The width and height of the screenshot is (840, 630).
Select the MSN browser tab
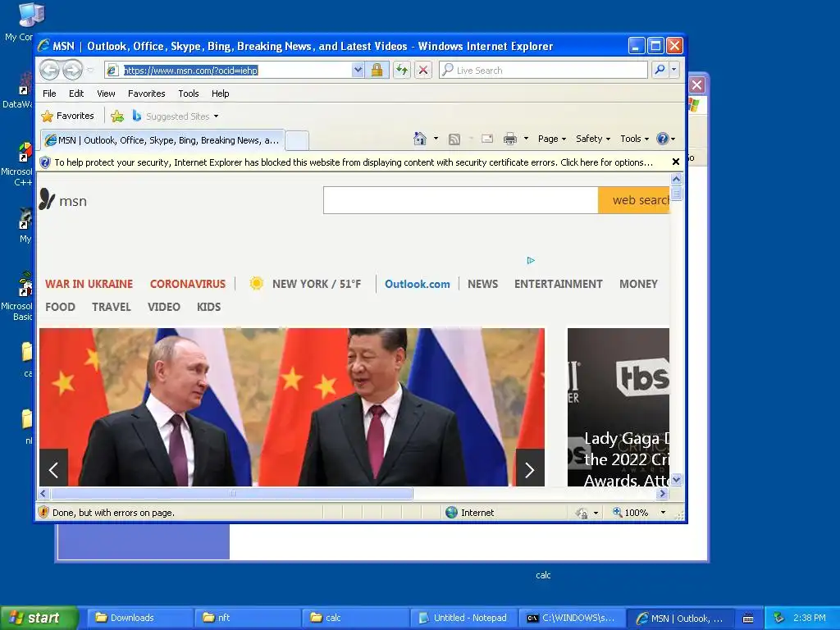[x=162, y=140]
